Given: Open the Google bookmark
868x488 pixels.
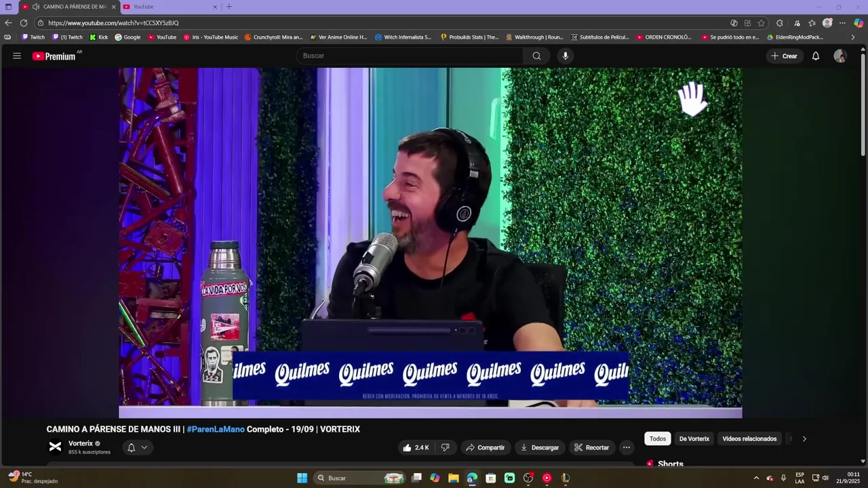Looking at the screenshot, I should 127,37.
